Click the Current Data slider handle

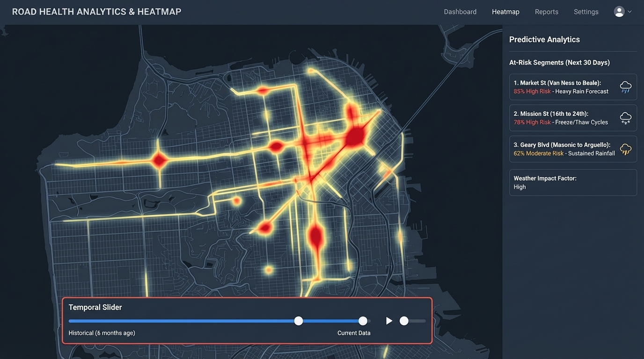coord(363,321)
